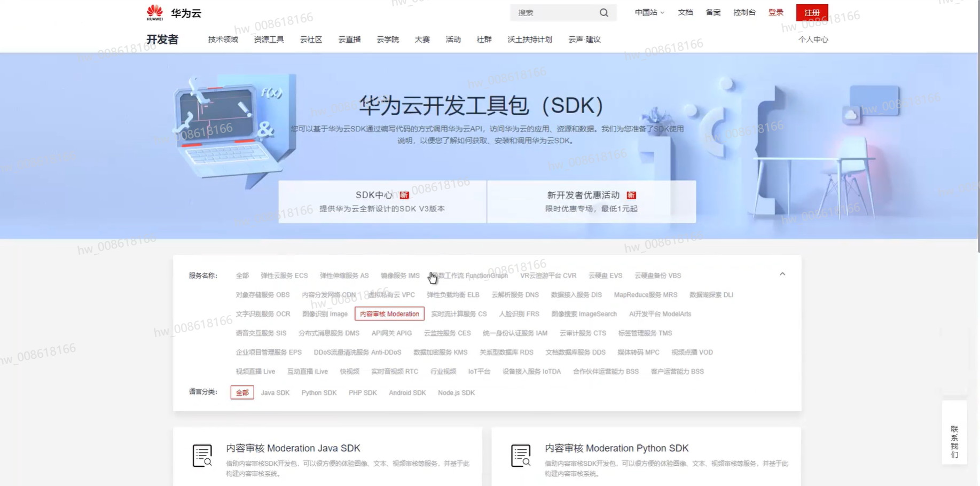Open the 大赛 menu
The height and width of the screenshot is (486, 980).
pyautogui.click(x=422, y=40)
